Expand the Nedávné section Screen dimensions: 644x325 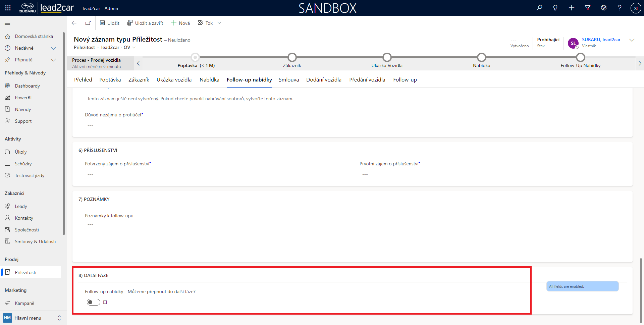click(x=53, y=48)
